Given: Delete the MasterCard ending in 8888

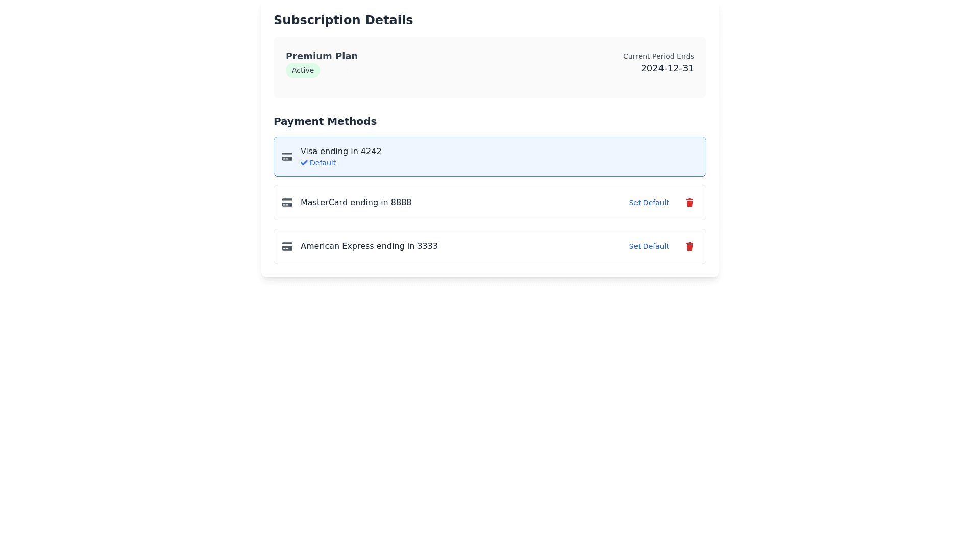Looking at the screenshot, I should (x=689, y=203).
